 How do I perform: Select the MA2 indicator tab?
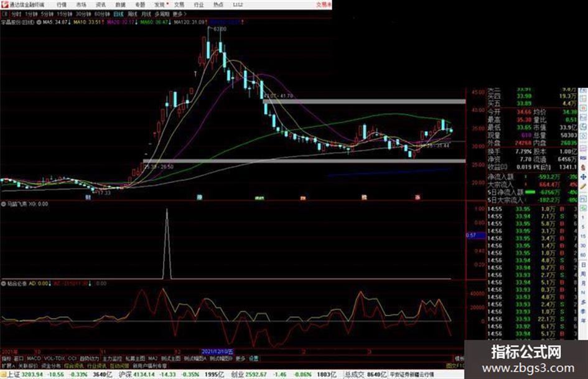(x=152, y=358)
